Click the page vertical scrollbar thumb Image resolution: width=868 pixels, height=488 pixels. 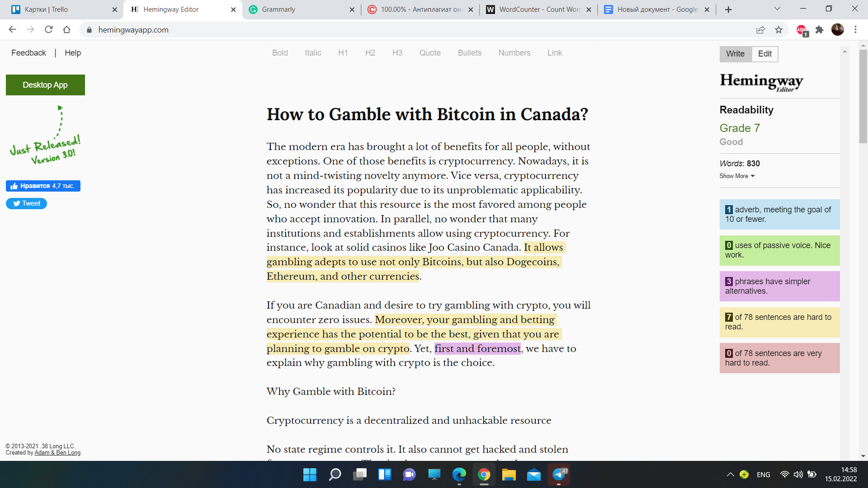point(863,96)
